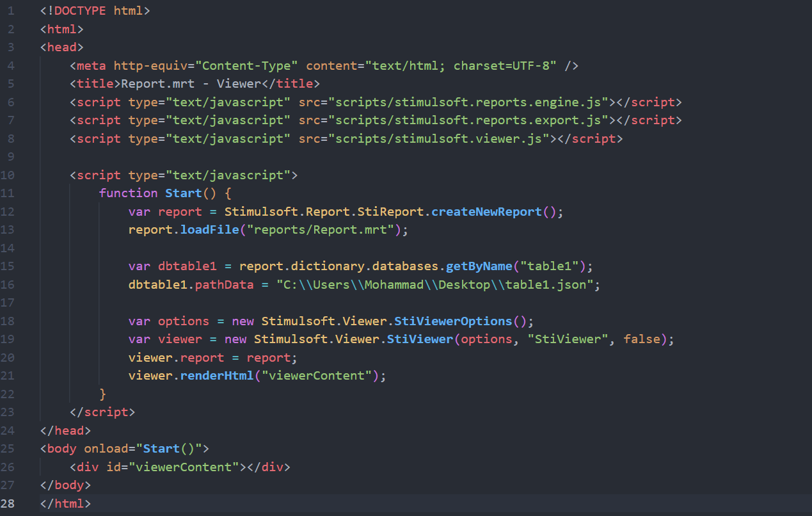
Task: Click the opening <head> tag
Action: pos(62,47)
